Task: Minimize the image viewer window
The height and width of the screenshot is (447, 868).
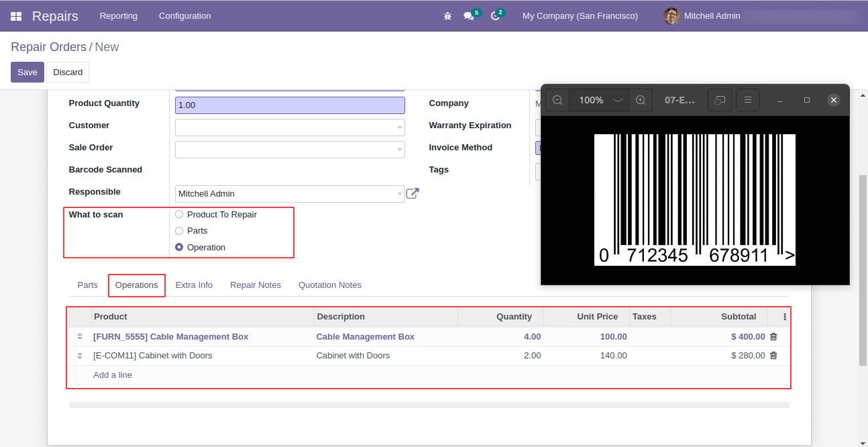Action: [x=780, y=100]
